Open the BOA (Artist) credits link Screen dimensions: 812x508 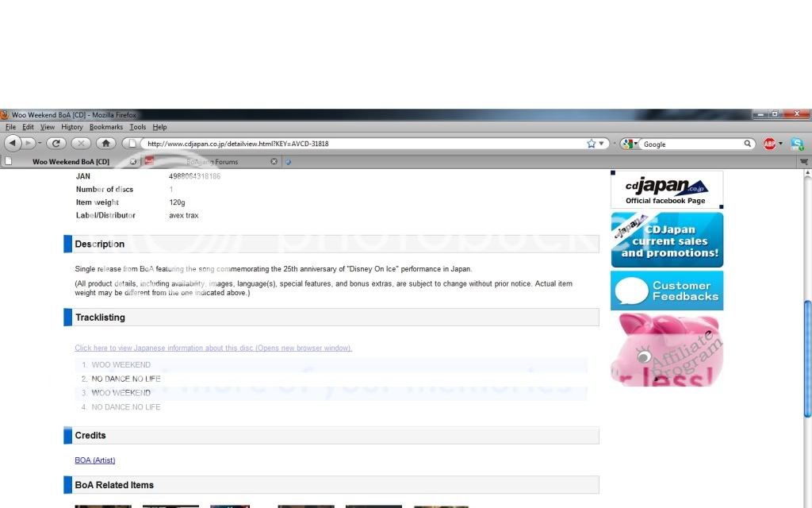tap(95, 460)
